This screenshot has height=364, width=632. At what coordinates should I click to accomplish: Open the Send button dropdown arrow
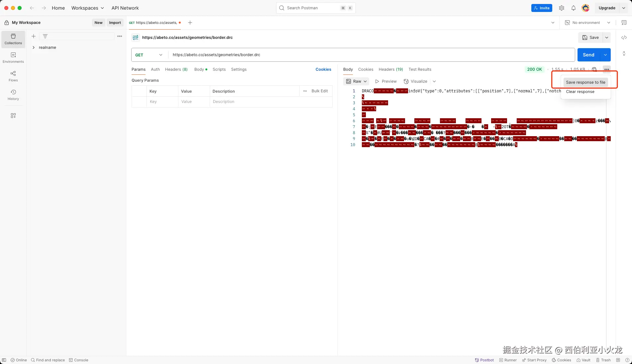tap(605, 55)
